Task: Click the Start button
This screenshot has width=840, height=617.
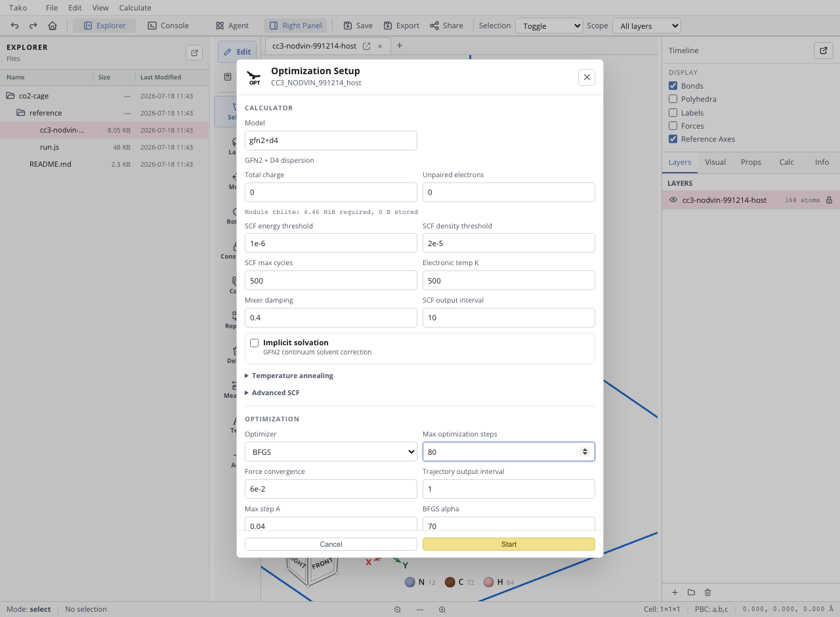Action: coord(509,544)
